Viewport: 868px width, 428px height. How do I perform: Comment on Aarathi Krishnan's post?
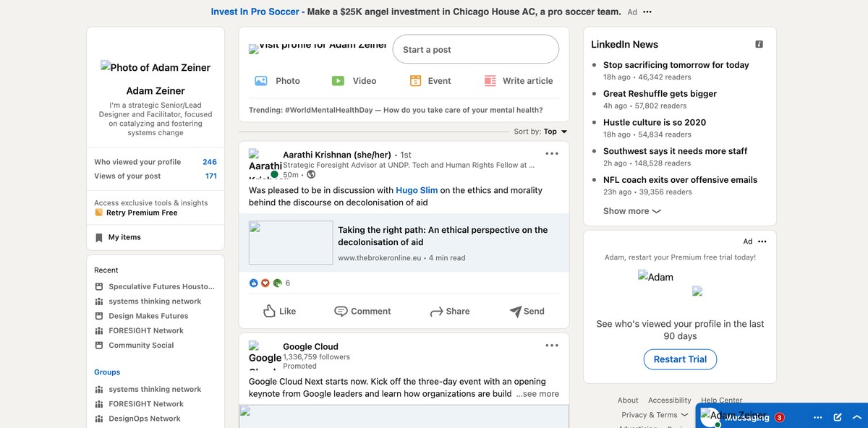point(362,312)
